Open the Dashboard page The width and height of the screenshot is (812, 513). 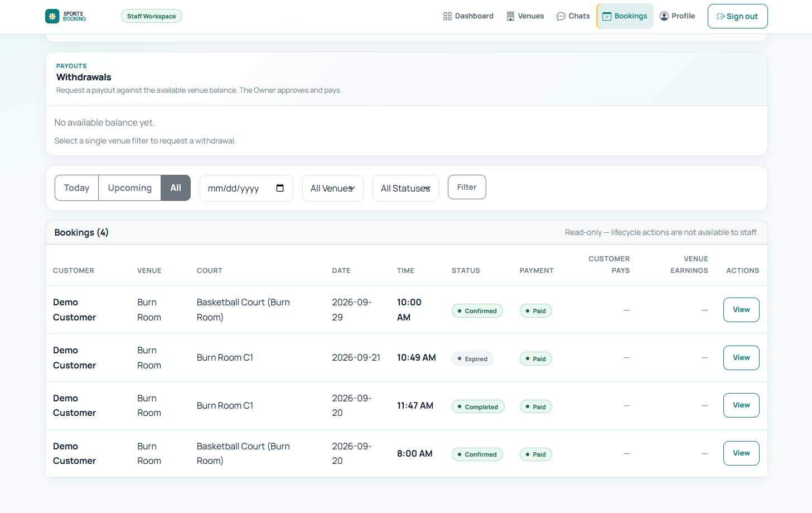click(468, 16)
